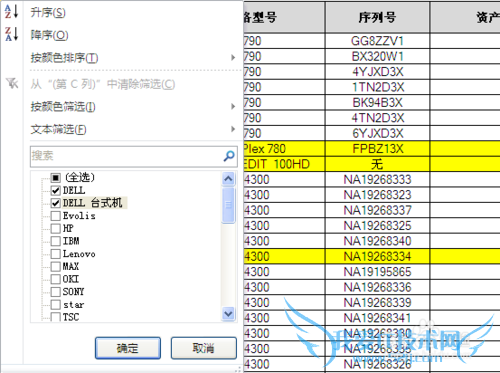Open 按颜色排序(T) sort by color submenu

64,58
